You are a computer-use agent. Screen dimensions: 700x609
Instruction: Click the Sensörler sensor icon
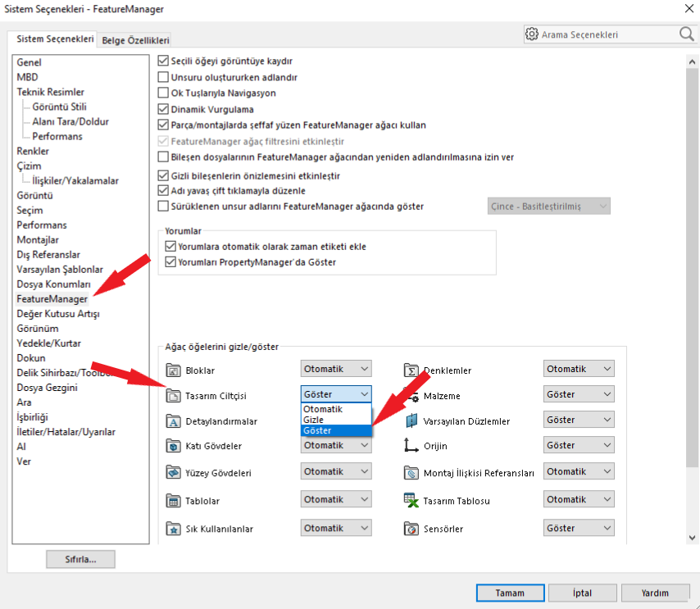(411, 529)
